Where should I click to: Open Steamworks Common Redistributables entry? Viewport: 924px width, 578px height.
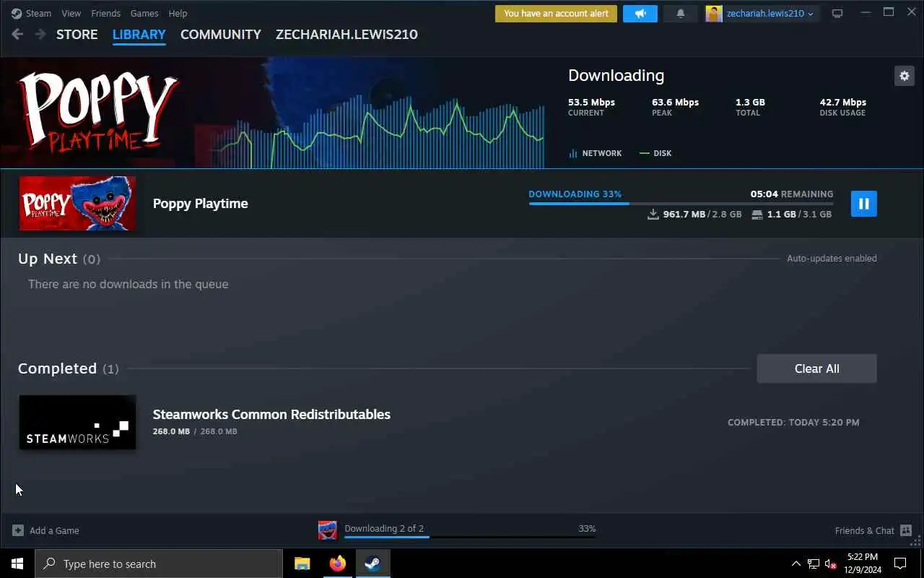(271, 415)
